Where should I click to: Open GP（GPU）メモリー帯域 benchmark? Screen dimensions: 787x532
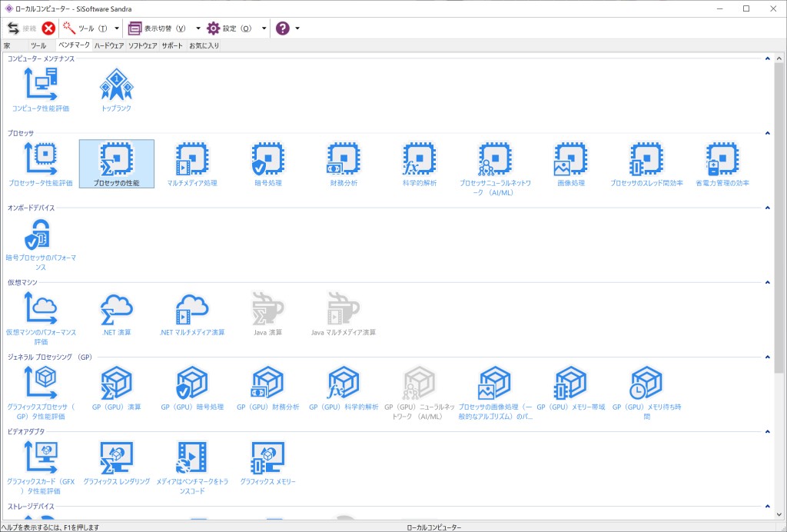pos(570,383)
